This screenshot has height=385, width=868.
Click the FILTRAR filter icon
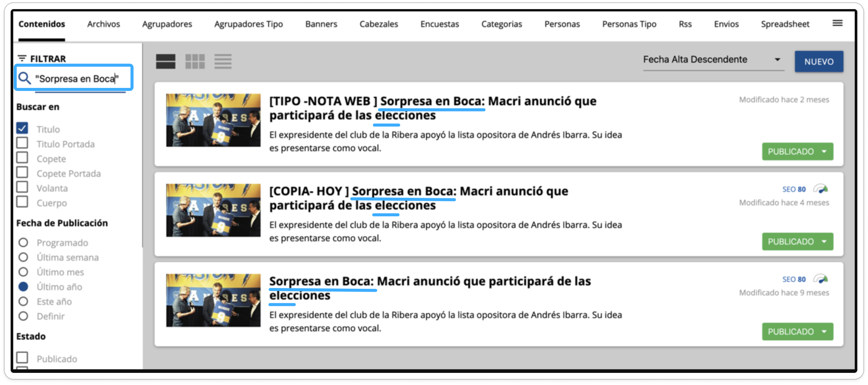tap(22, 59)
